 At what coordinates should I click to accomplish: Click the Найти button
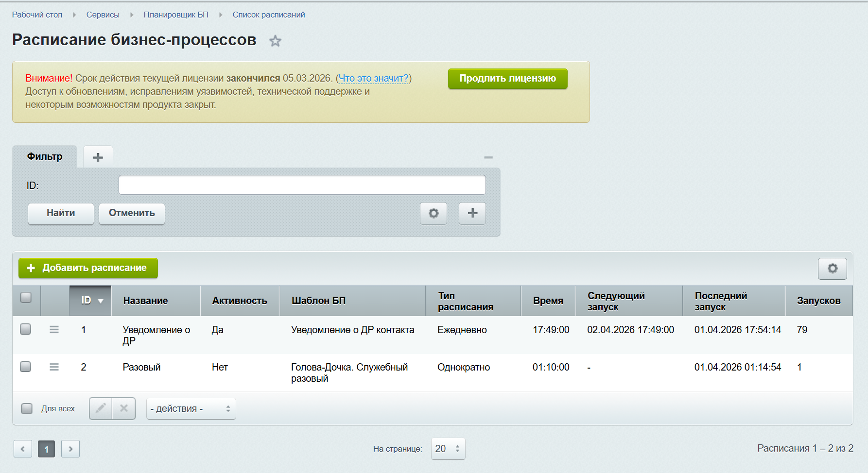click(x=61, y=213)
